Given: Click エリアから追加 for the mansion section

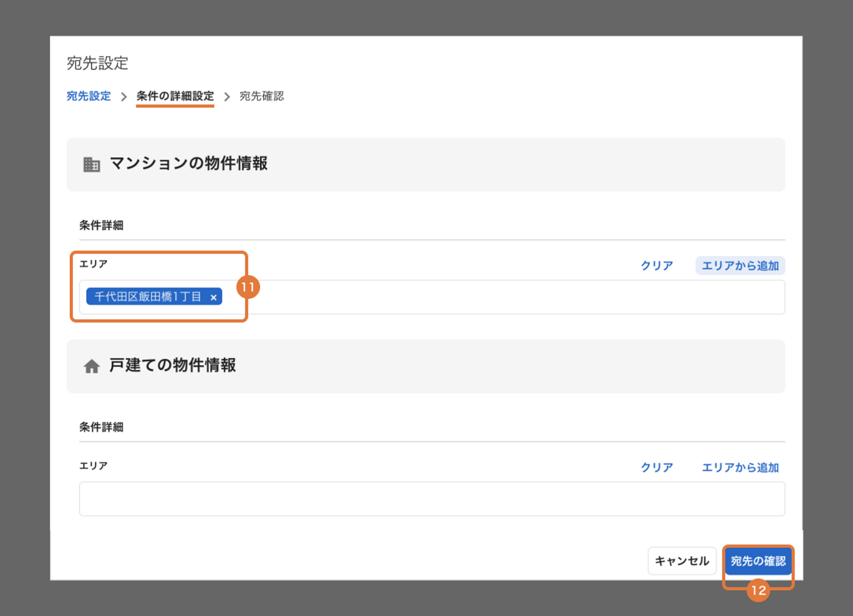Looking at the screenshot, I should [x=740, y=265].
